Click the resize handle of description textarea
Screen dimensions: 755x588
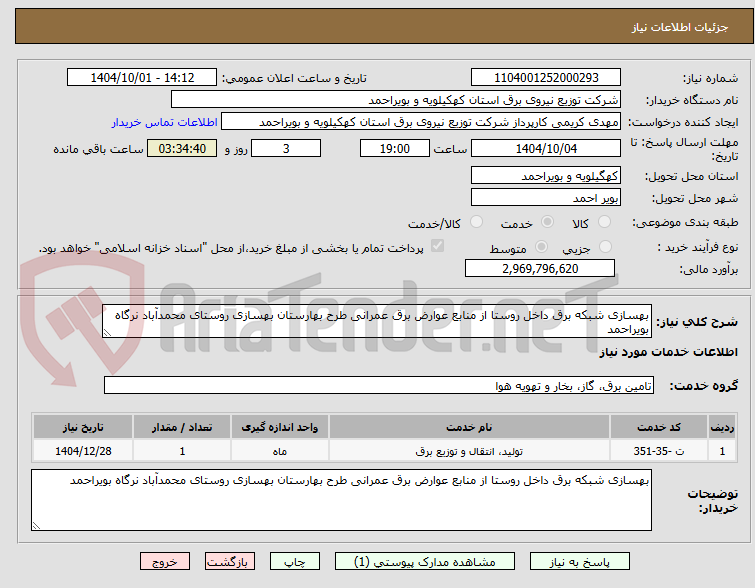click(x=107, y=333)
